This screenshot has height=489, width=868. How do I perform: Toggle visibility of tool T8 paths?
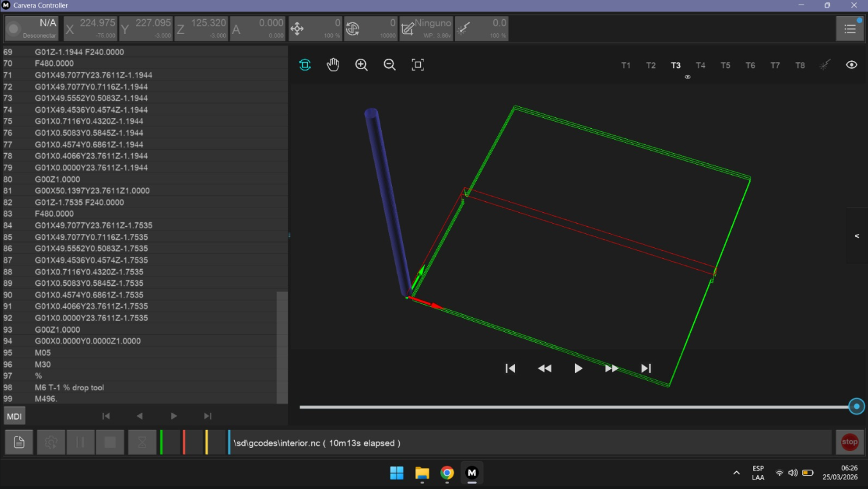800,65
